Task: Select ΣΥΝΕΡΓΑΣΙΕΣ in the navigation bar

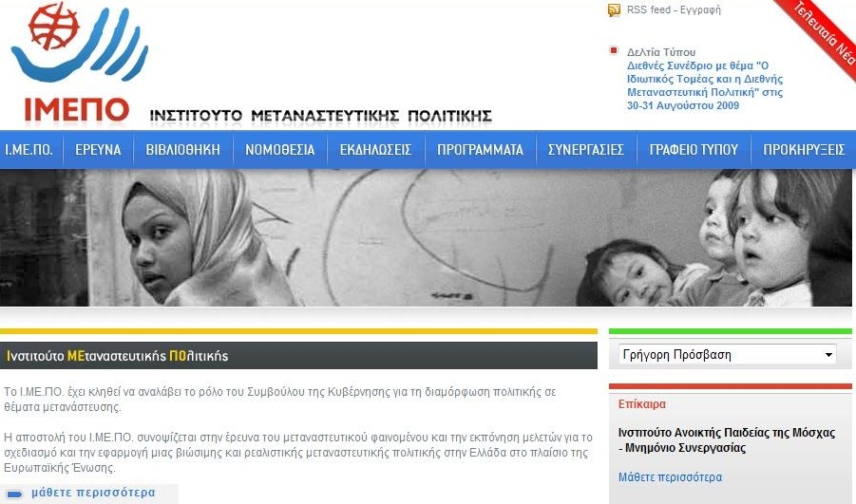Action: [586, 149]
